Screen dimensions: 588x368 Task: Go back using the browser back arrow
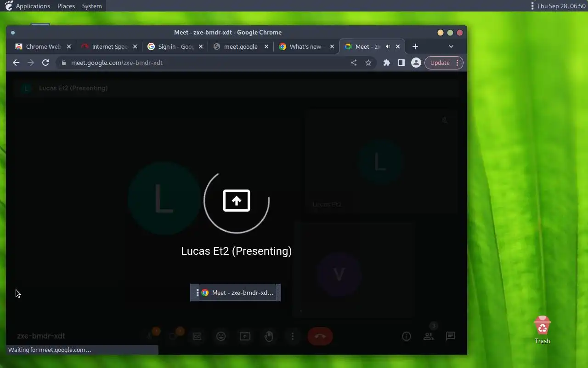click(x=16, y=63)
